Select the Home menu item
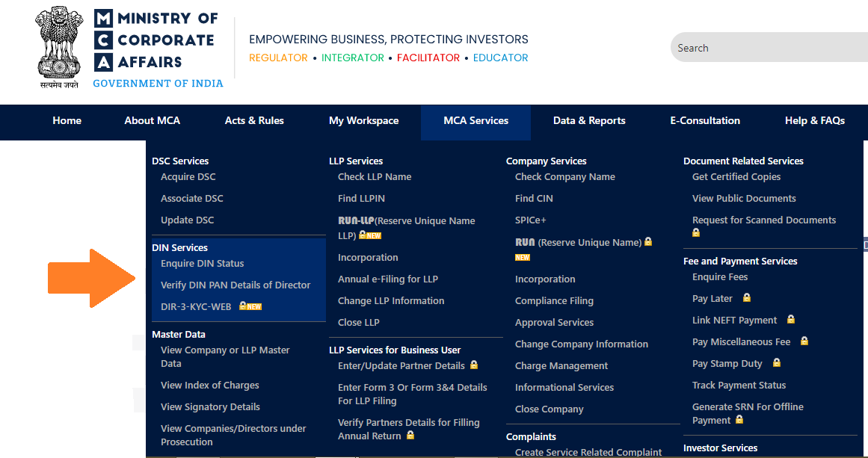 pyautogui.click(x=67, y=120)
